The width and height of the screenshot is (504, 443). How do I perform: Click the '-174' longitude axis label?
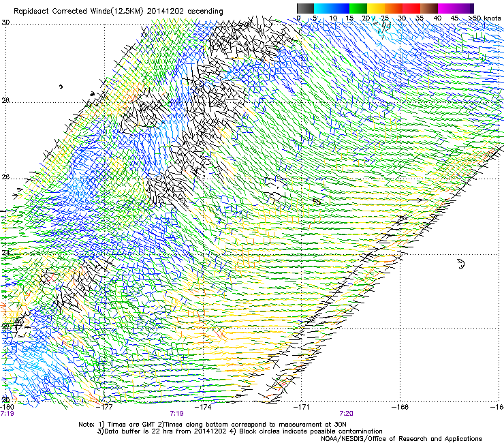[x=204, y=407]
